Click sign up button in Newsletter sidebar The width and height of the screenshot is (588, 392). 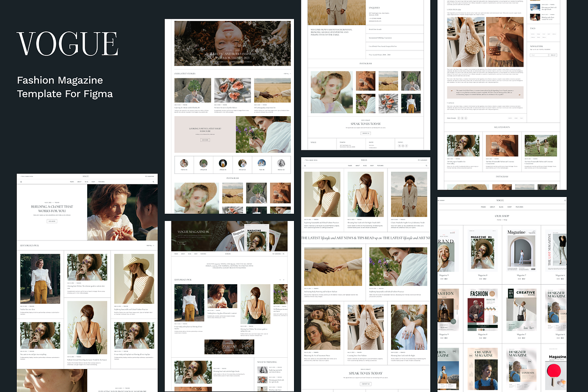[553, 55]
